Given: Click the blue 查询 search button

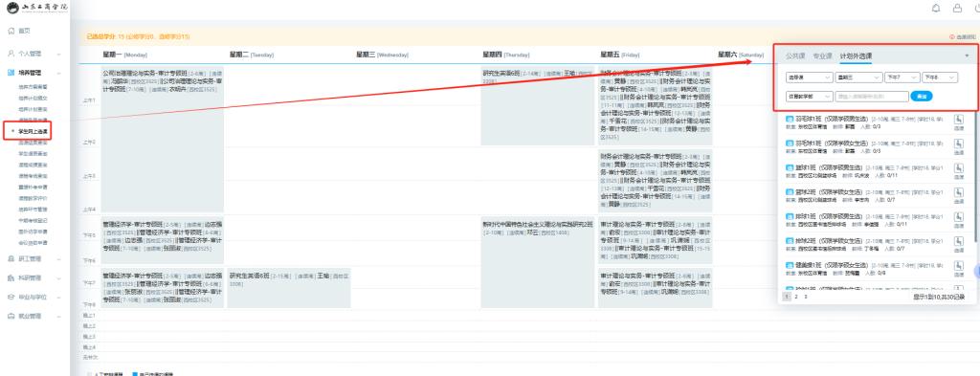Looking at the screenshot, I should click(922, 97).
